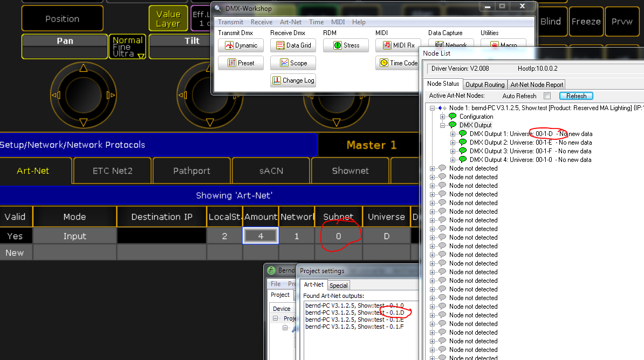The image size is (644, 360).
Task: Click the Refresh button in Node List
Action: (576, 96)
